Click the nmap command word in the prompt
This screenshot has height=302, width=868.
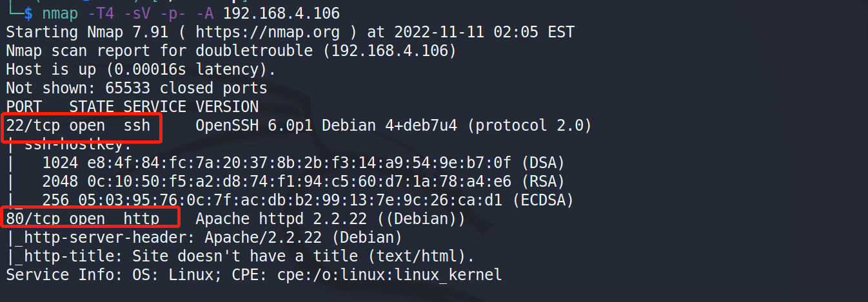pyautogui.click(x=59, y=14)
